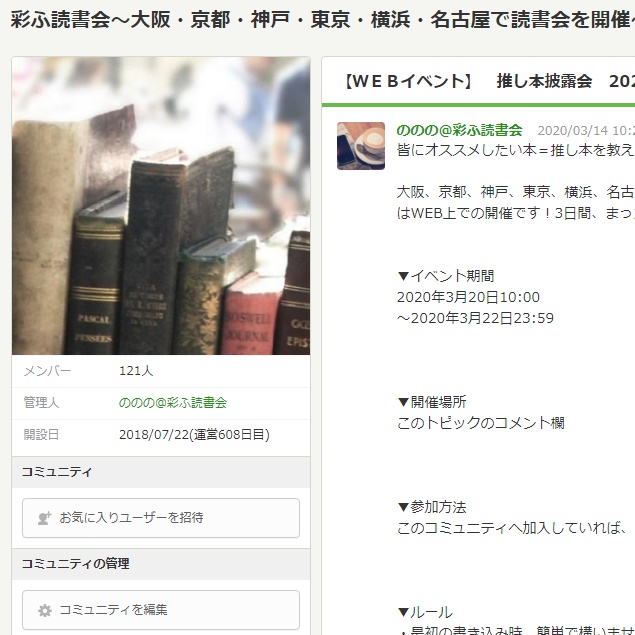Open post author name ののの@彩ふ読書会

(459, 130)
